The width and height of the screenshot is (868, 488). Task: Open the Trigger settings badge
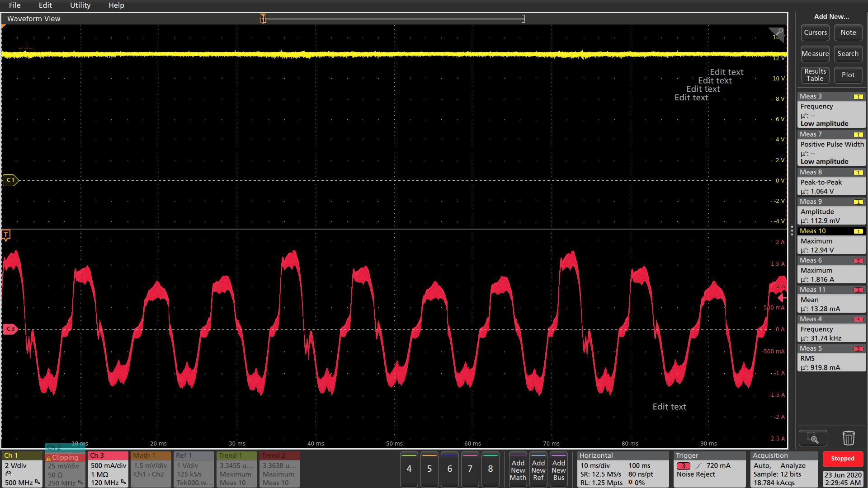(x=709, y=469)
